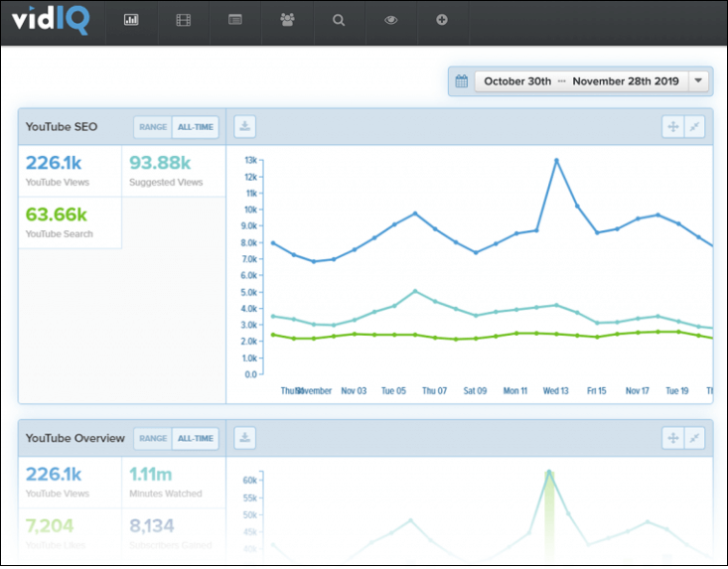Image resolution: width=728 pixels, height=569 pixels.
Task: Select 226.1k YouTube Views in Overview panel
Action: tap(71, 483)
